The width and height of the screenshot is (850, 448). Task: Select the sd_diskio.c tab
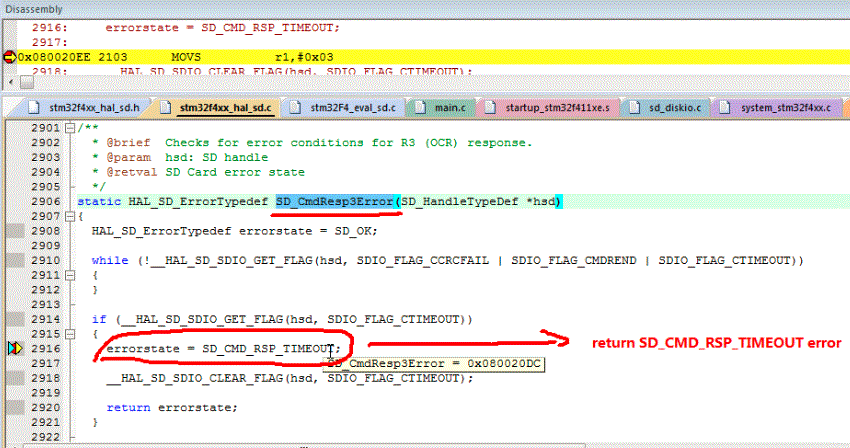coord(667,108)
